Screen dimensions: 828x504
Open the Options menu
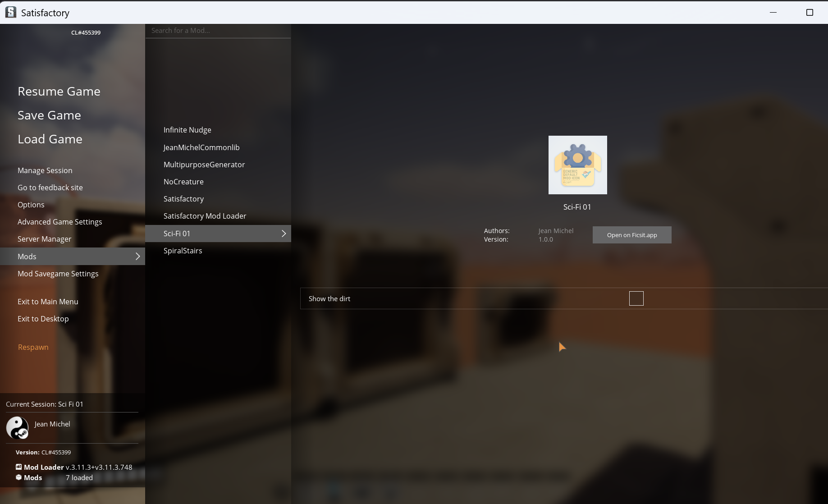(x=31, y=205)
